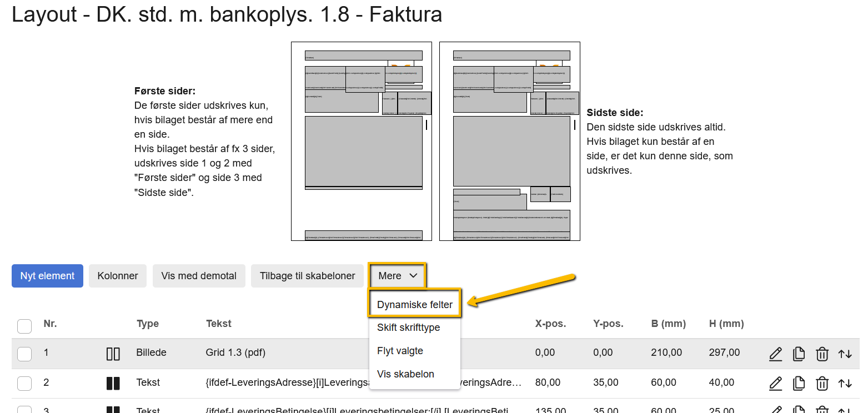Screen dimensions: 868x413
Task: Check the checkbox for row 1
Action: (x=24, y=354)
